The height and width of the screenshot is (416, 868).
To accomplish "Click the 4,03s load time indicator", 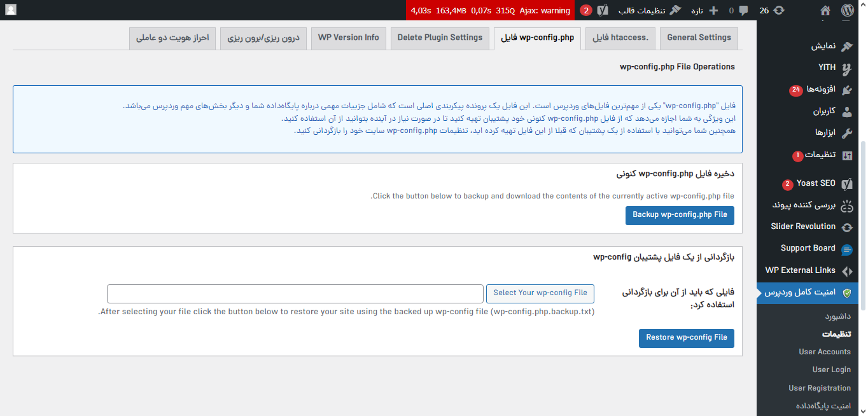I will [421, 10].
